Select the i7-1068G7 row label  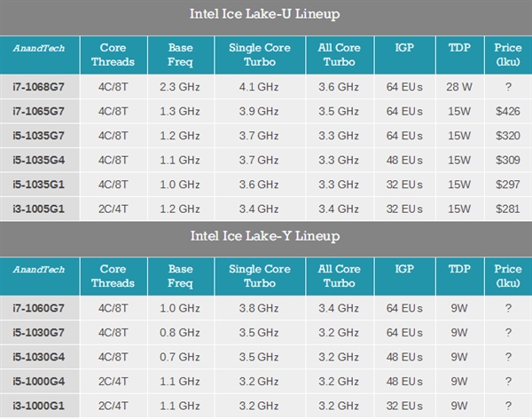(41, 89)
